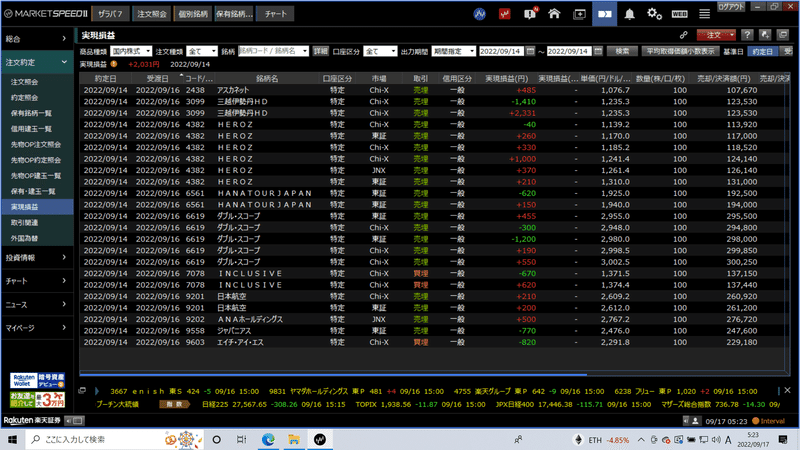
Task: Click the orange info icon next to 実現損益
Action: [x=114, y=64]
